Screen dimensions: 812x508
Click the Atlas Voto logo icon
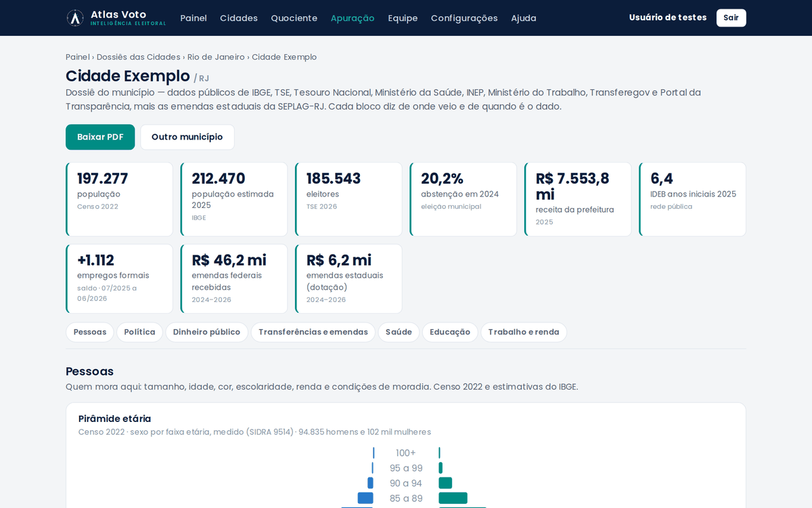pyautogui.click(x=75, y=18)
